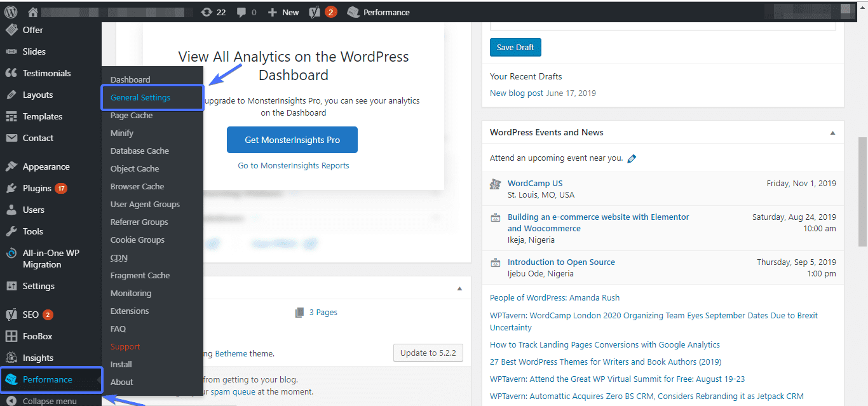
Task: Click the Contact envelope icon
Action: pos(11,138)
